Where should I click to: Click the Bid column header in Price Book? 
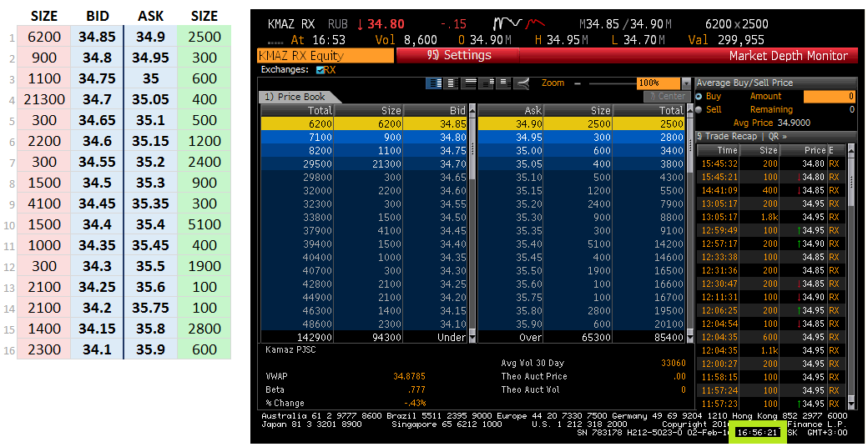435,111
